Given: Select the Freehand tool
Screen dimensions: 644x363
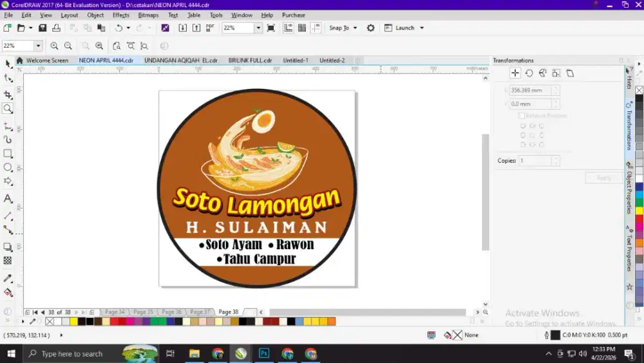Looking at the screenshot, I should (x=8, y=127).
